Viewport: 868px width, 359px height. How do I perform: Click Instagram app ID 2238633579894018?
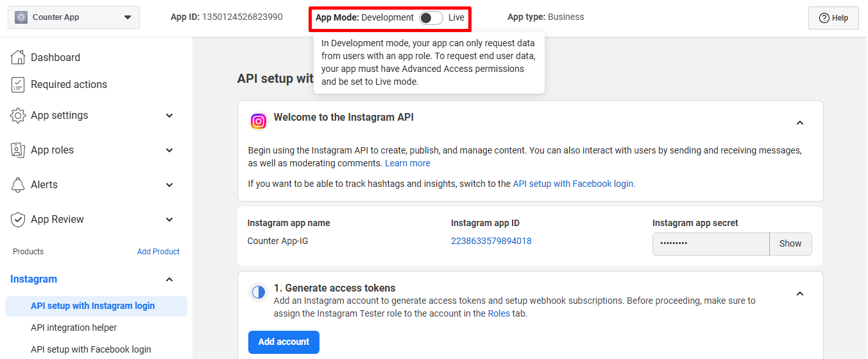(491, 241)
